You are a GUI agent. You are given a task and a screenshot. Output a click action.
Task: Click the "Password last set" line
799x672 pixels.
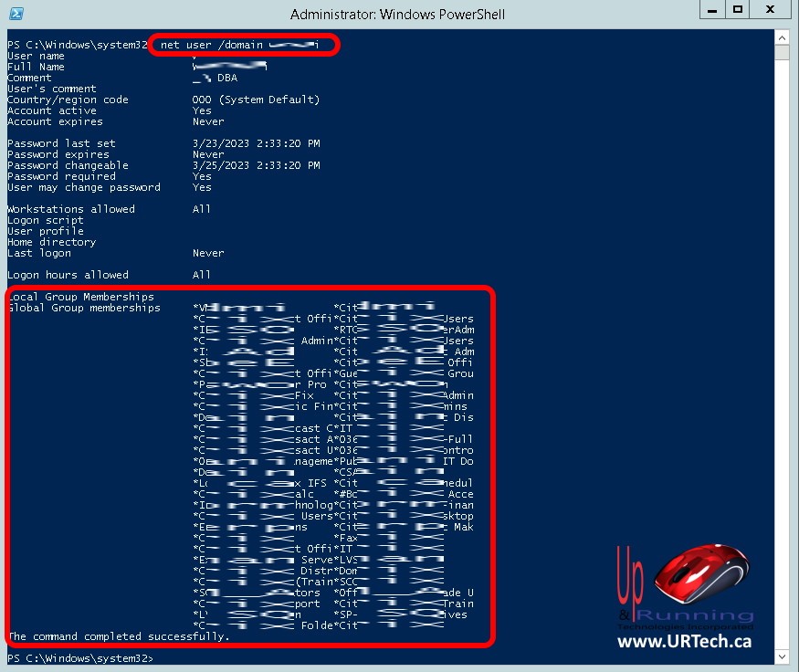[61, 143]
